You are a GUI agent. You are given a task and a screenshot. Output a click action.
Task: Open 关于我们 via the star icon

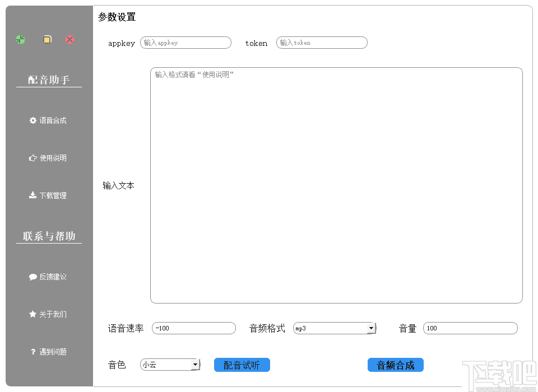(x=33, y=314)
